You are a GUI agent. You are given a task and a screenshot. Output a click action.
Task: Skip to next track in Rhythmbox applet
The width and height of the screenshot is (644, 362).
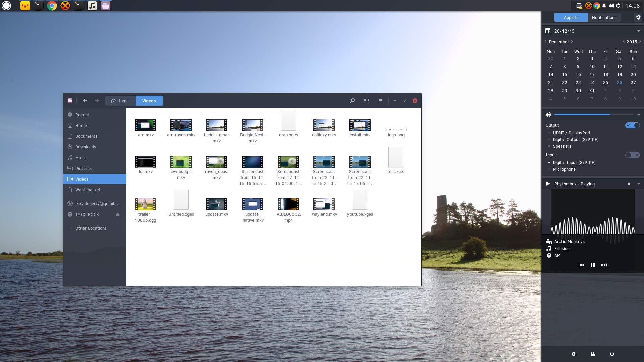(x=604, y=265)
